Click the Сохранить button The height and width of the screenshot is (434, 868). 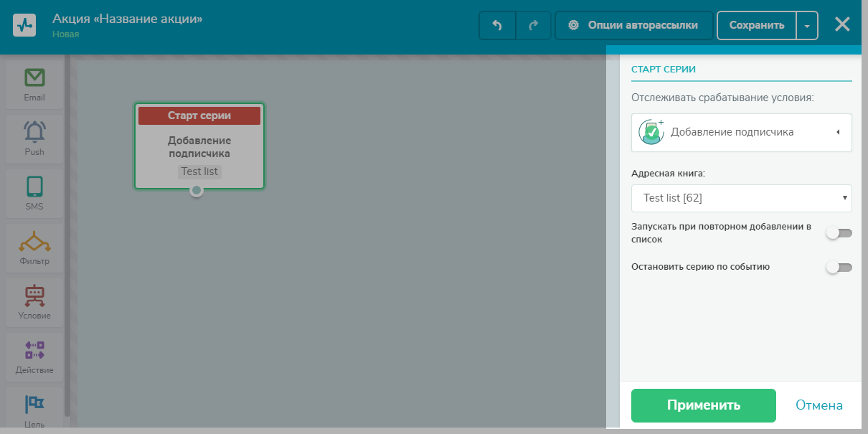[756, 25]
